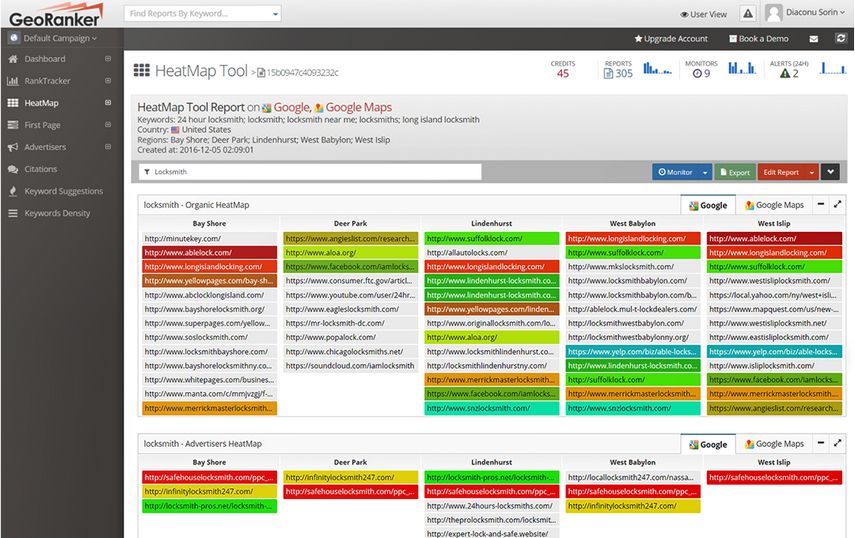Click the refresh icon in top bar
Image resolution: width=855 pixels, height=538 pixels.
pos(841,38)
